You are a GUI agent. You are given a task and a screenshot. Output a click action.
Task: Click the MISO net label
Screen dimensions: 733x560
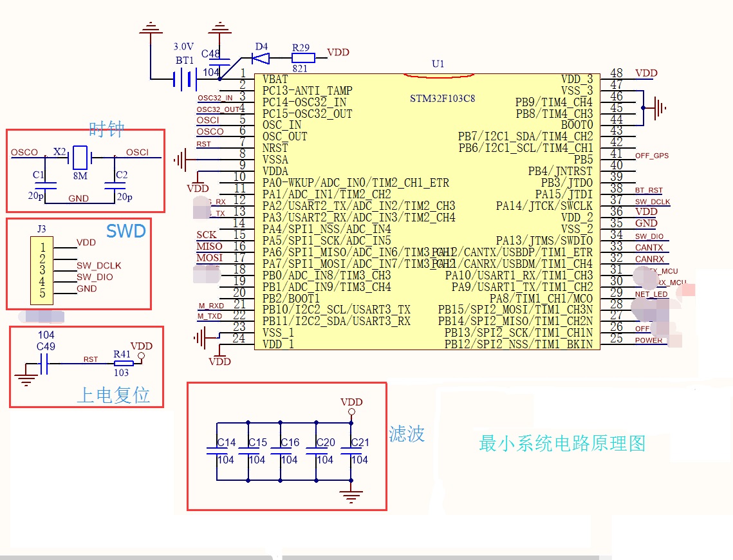[x=209, y=247]
